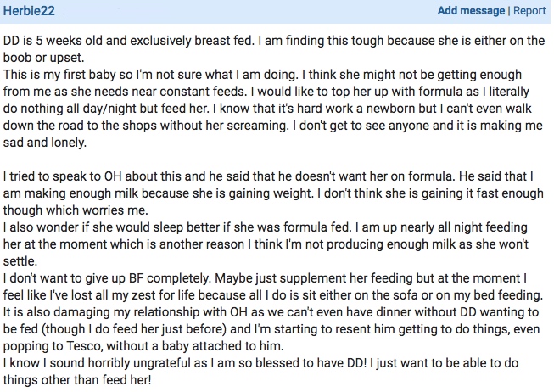Report this post
This screenshot has width=554, height=392.
pos(529,12)
